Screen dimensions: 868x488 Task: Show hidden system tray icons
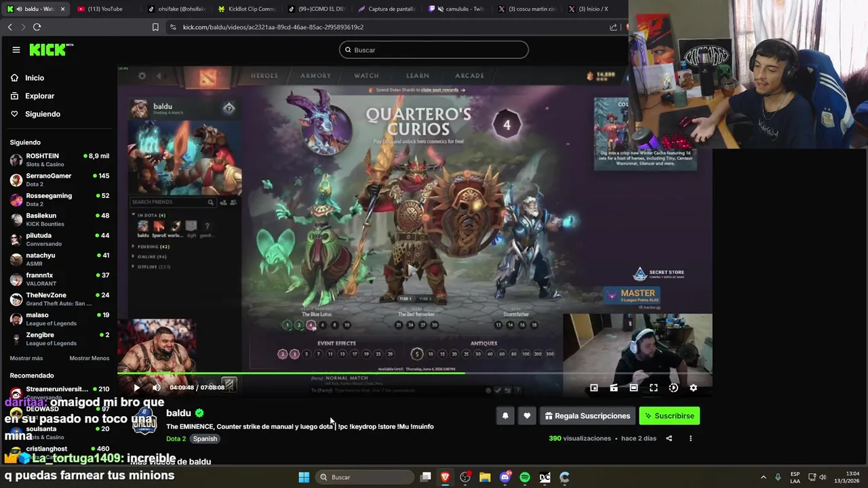pyautogui.click(x=763, y=477)
